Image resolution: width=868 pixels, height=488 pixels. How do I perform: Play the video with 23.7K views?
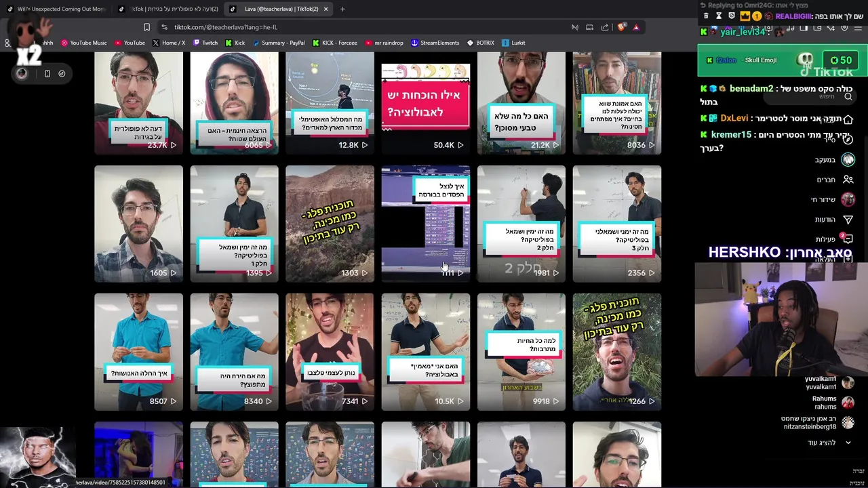coord(138,103)
